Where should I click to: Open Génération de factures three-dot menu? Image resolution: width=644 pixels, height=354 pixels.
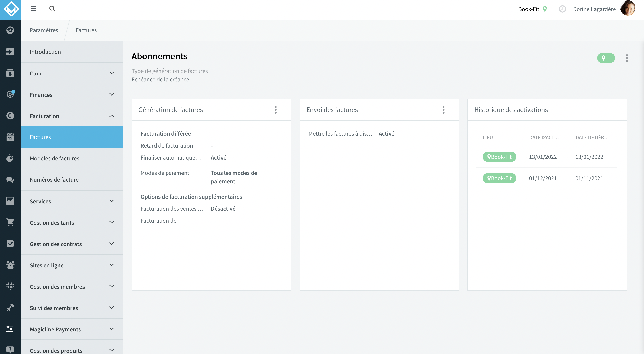click(x=276, y=110)
